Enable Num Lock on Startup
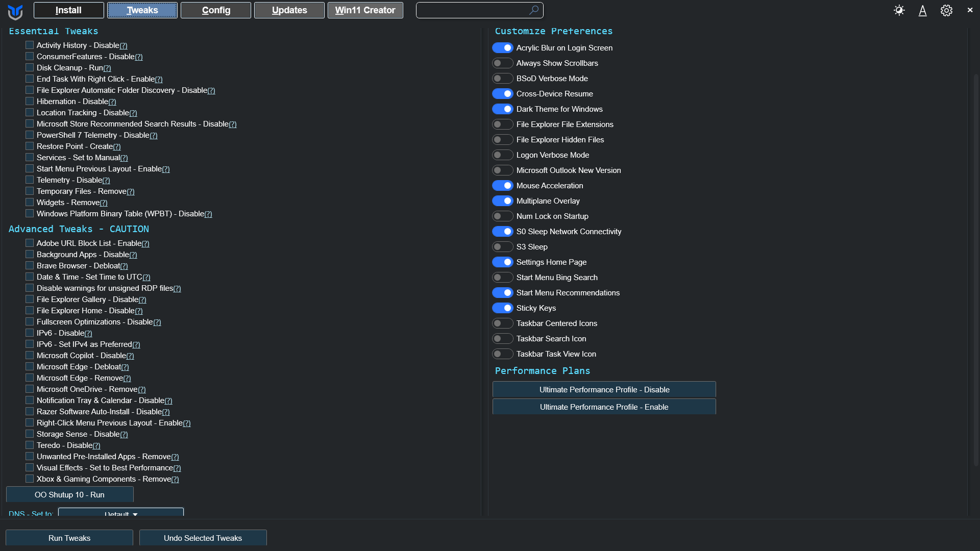 pyautogui.click(x=503, y=216)
